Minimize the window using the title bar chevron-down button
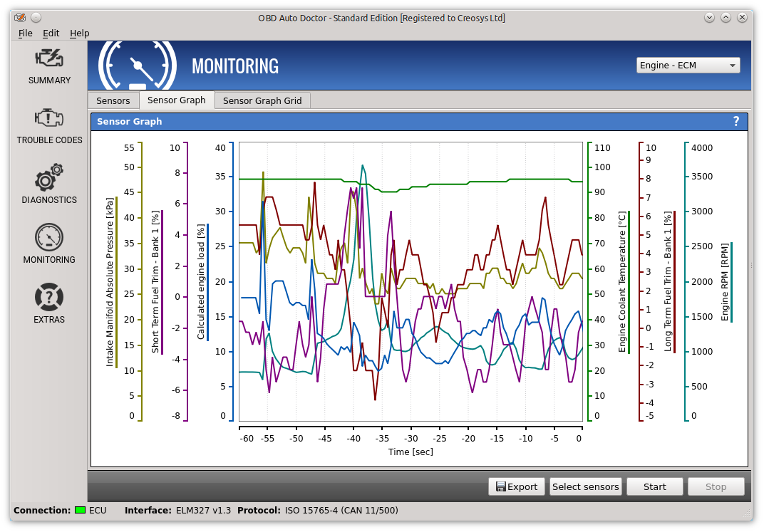764x532 pixels. pos(709,18)
